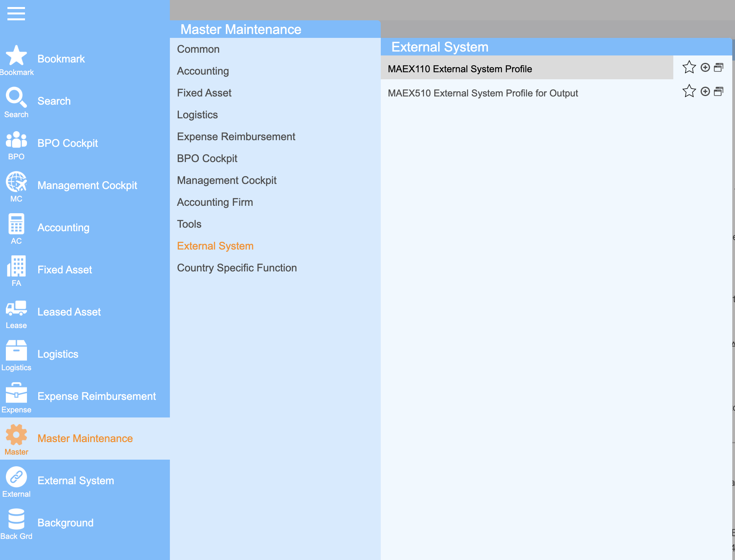The height and width of the screenshot is (560, 735).
Task: Bookmark MAEX110 with the star icon
Action: (x=689, y=67)
